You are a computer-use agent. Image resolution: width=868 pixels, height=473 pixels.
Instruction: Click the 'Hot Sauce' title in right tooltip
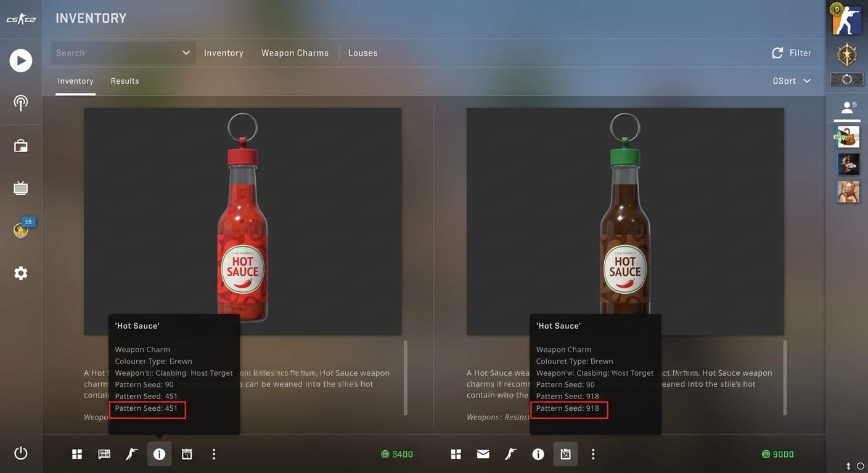click(x=558, y=326)
